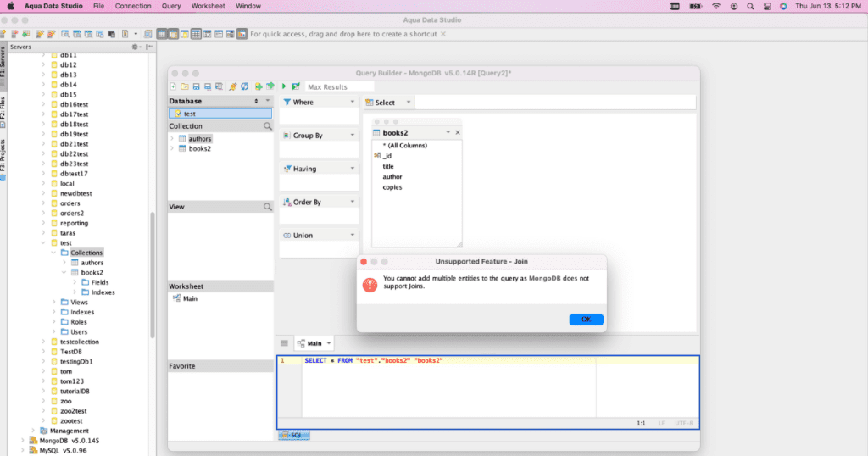
Task: Click the red error icon in the dialog
Action: pos(370,285)
